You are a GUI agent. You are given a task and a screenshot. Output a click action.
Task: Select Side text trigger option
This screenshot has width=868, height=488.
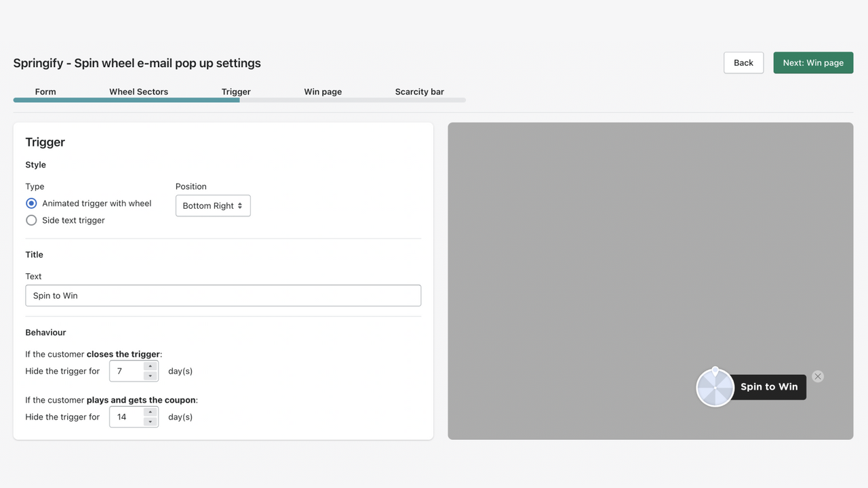31,220
